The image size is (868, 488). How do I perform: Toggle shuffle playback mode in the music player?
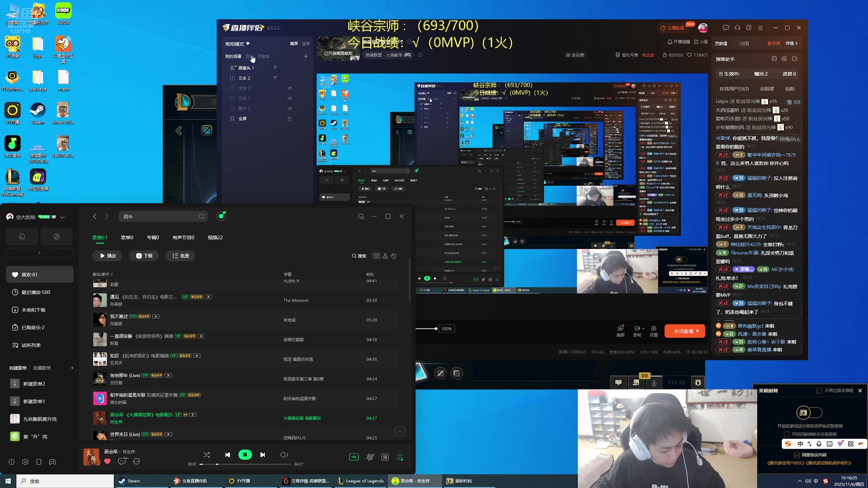[x=207, y=455]
